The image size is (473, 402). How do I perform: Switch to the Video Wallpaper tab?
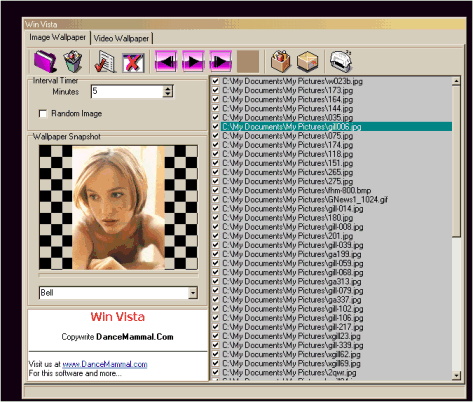tap(121, 39)
